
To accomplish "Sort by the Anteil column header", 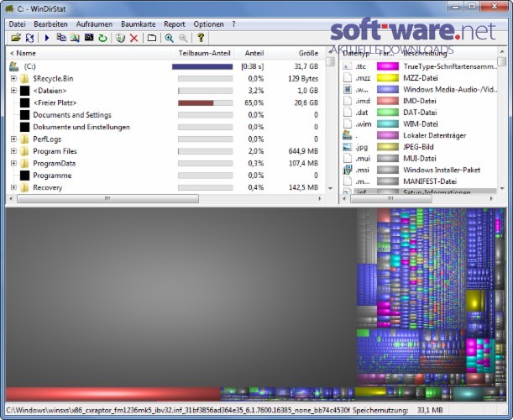I will coord(251,53).
